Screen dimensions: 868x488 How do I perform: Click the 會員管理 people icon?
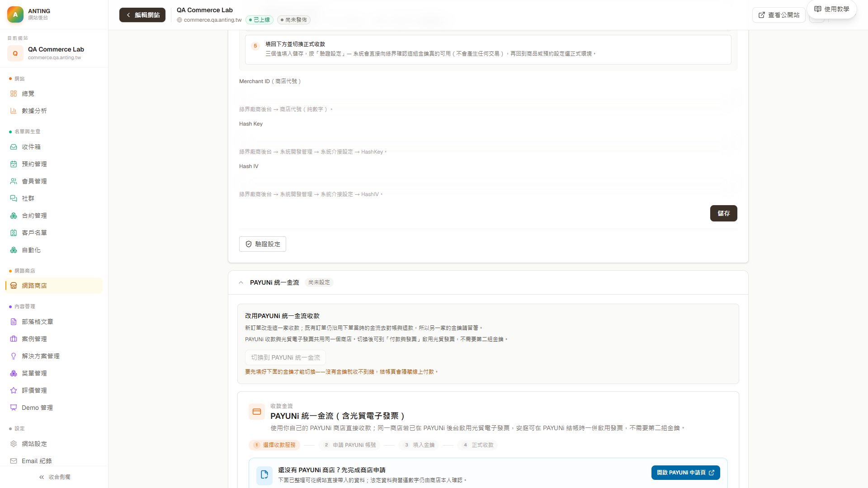[14, 181]
